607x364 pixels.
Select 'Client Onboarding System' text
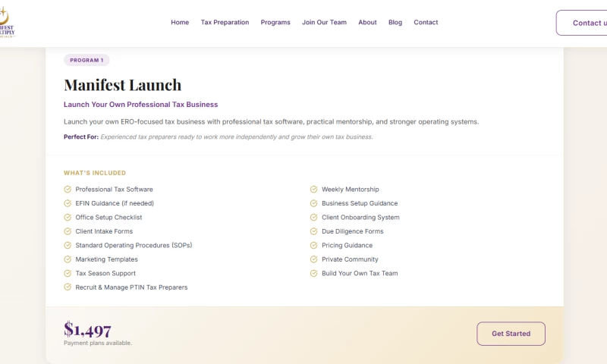pyautogui.click(x=360, y=218)
